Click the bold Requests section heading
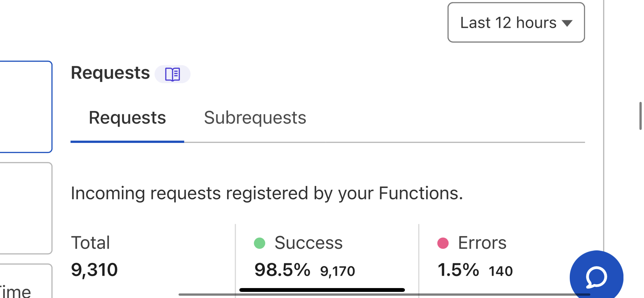644x298 pixels. [110, 73]
